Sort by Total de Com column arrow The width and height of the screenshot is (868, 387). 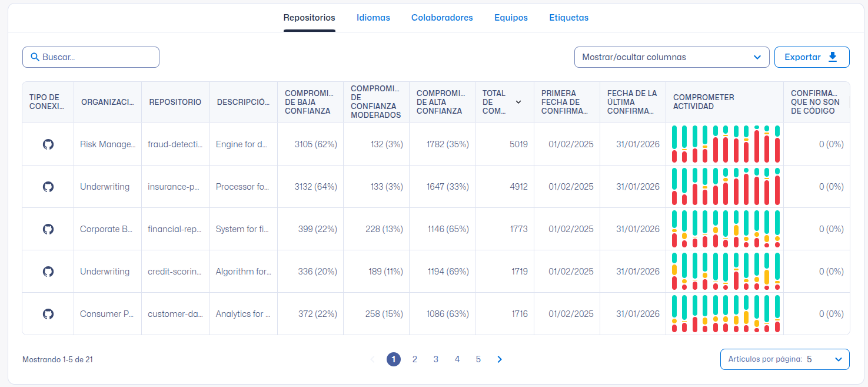coord(518,102)
